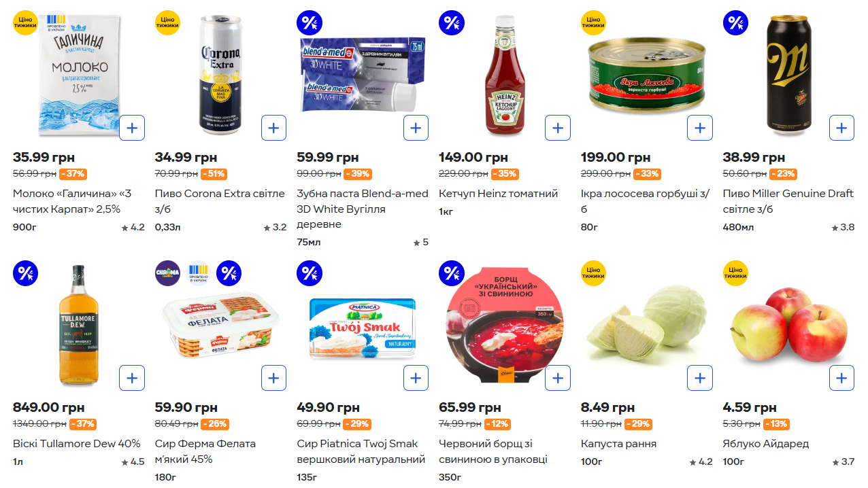Click Ціна тижня badge on cabbage
Screen dimensions: 868x488
pyautogui.click(x=593, y=273)
